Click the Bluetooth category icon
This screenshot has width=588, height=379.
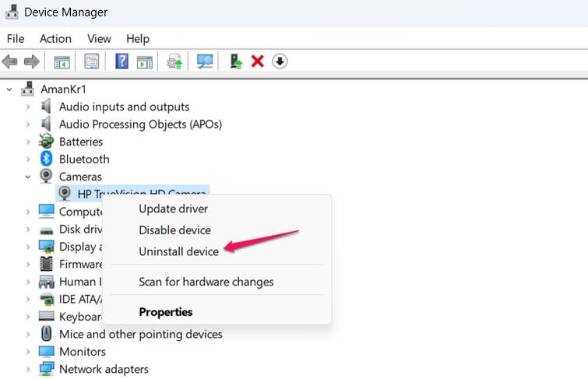(46, 159)
